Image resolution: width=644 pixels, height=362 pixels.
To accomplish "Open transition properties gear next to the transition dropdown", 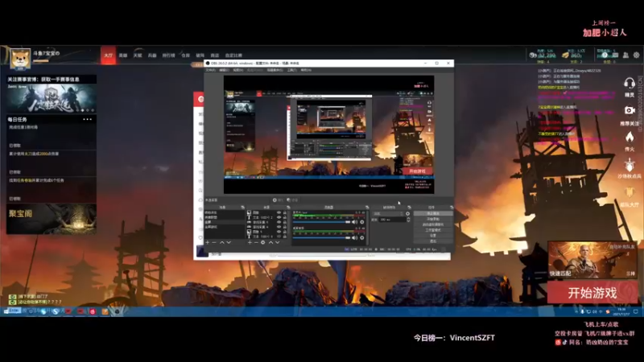I will click(x=408, y=213).
